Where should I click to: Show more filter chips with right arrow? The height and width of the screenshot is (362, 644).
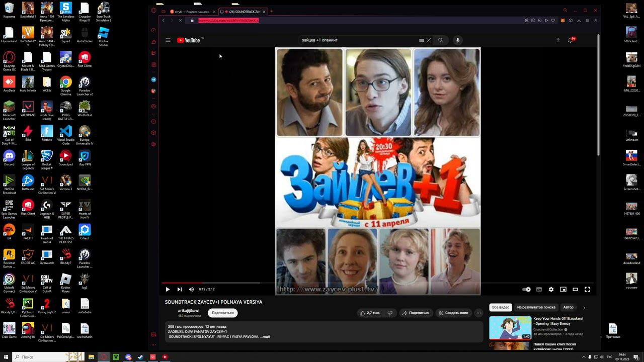click(x=584, y=307)
